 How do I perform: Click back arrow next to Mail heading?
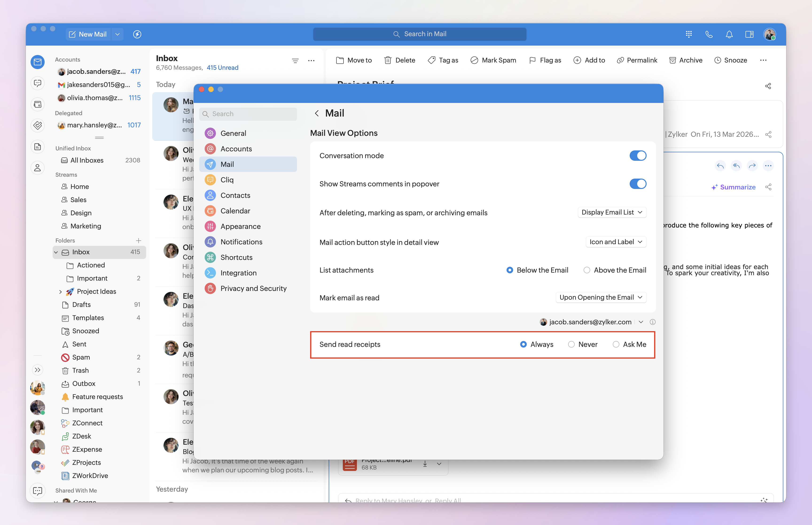(x=317, y=113)
